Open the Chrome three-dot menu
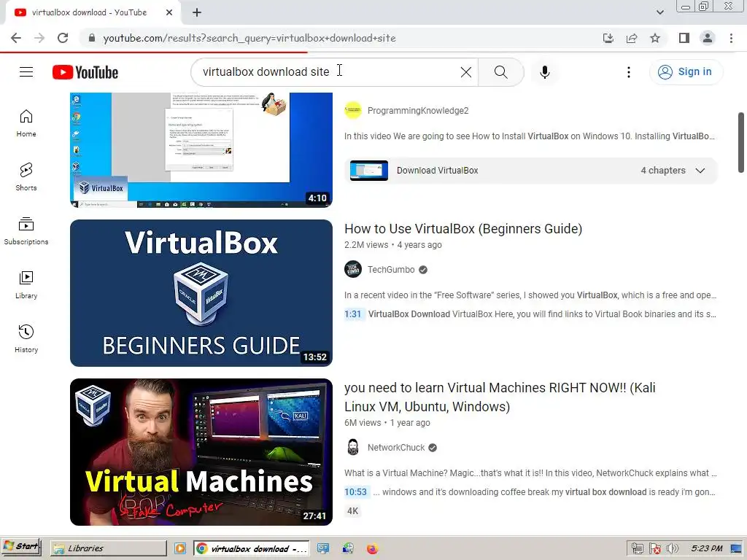 point(731,38)
